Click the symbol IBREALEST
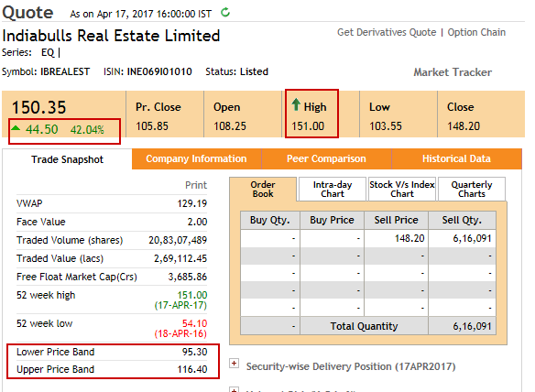This screenshot has height=392, width=535. tap(65, 71)
